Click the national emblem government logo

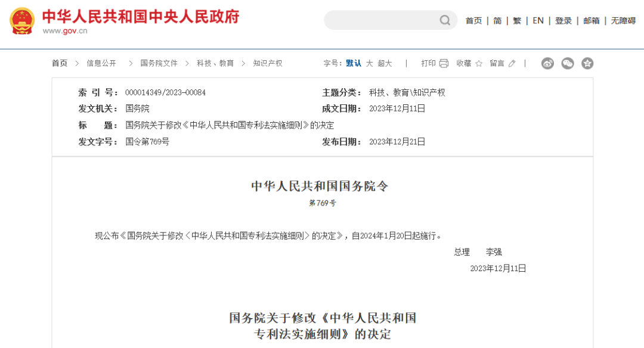tap(21, 20)
